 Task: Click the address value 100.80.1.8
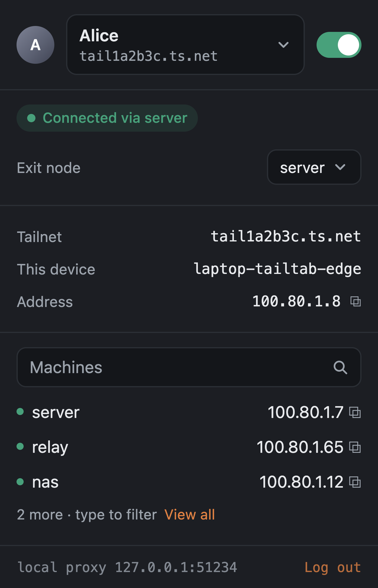[296, 301]
